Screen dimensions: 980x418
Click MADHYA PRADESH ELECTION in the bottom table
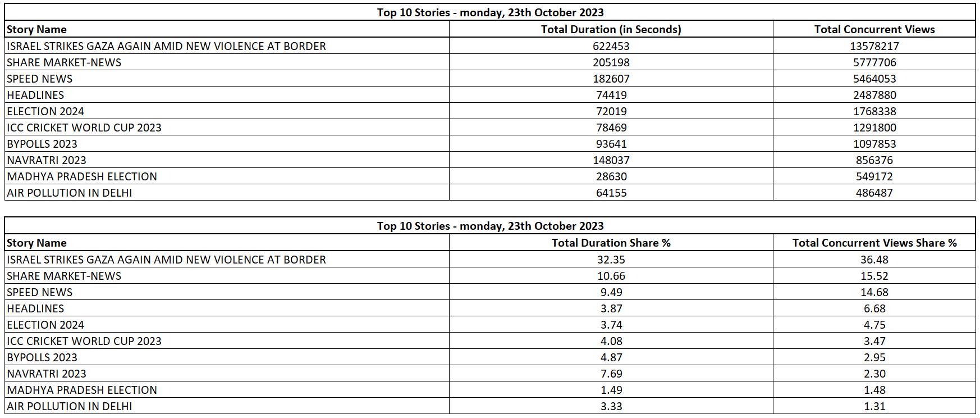pos(82,390)
